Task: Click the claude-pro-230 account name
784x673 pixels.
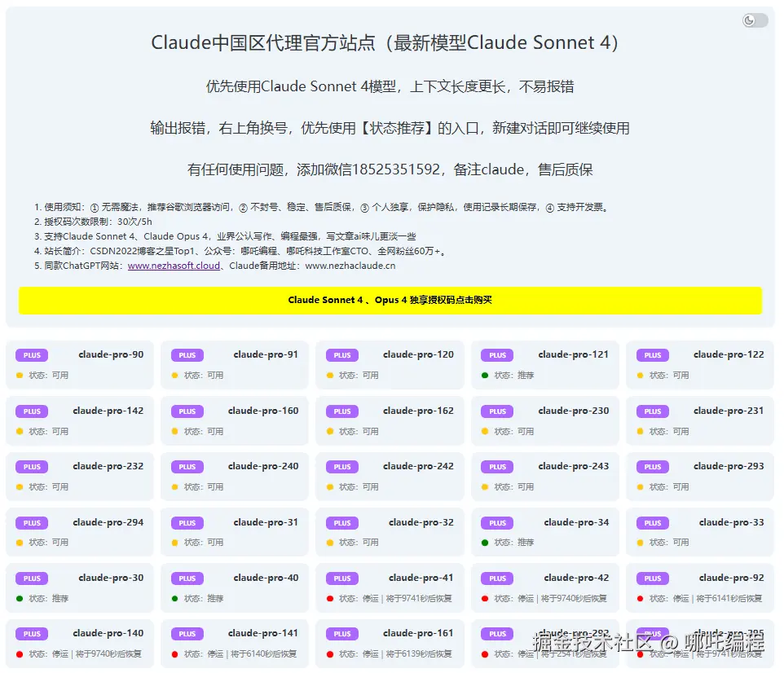Action: pyautogui.click(x=574, y=411)
